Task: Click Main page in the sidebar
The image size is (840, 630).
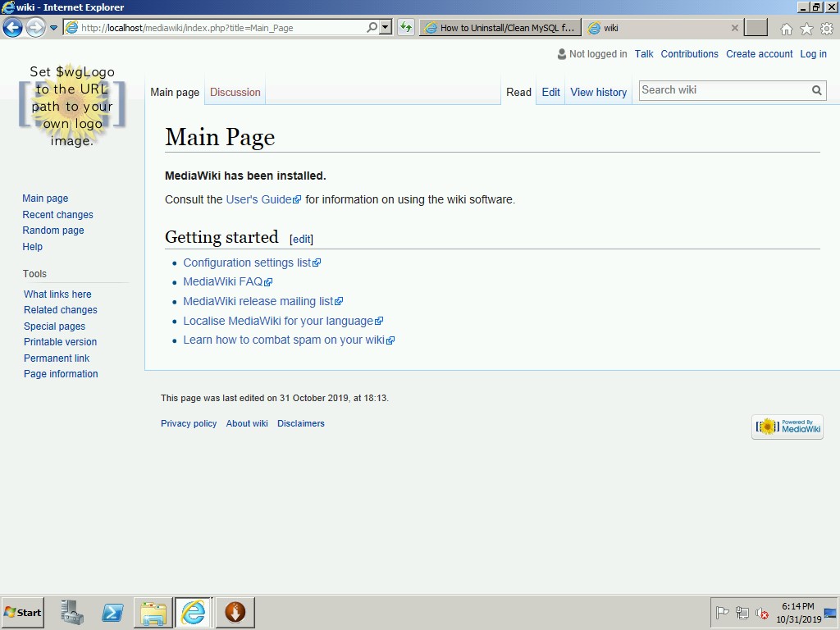Action: 45,199
